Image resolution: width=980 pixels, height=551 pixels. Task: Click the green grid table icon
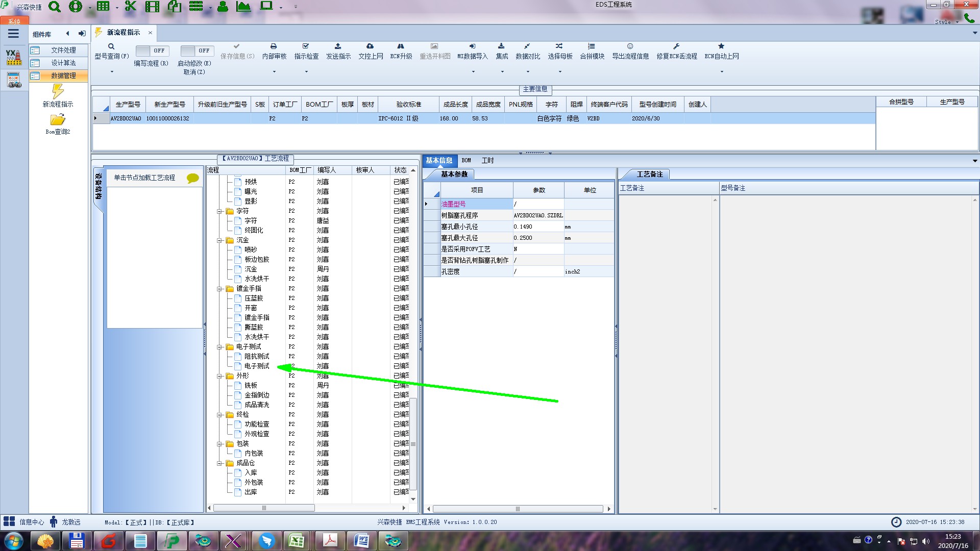(103, 7)
